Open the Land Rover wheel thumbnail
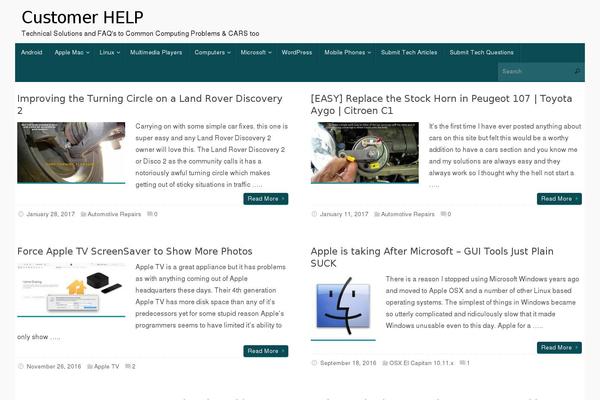The height and width of the screenshot is (400, 600). click(71, 152)
